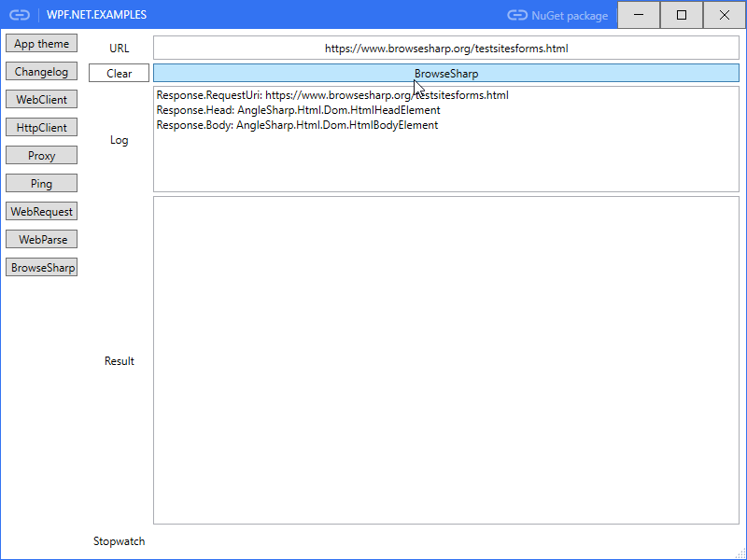Viewport: 747px width, 560px height.
Task: Switch to the HttpClient example
Action: click(x=41, y=128)
